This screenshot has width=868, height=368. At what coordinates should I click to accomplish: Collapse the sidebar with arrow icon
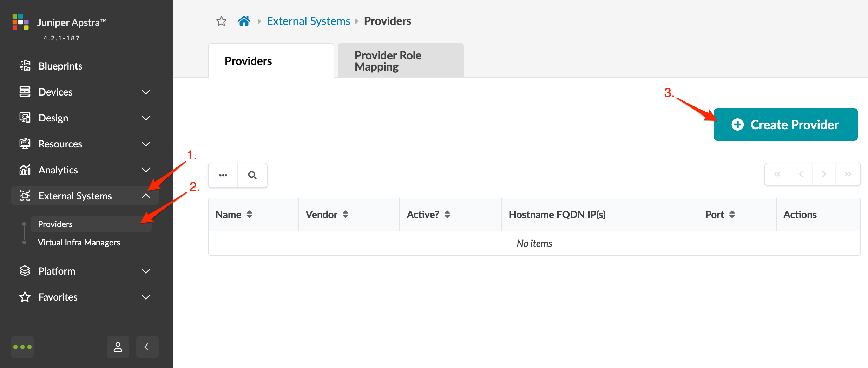click(x=147, y=347)
